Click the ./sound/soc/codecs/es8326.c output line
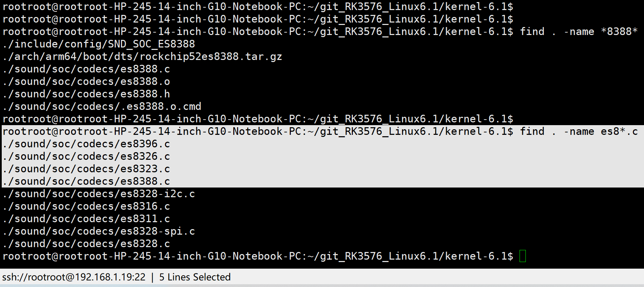Viewport: 644px width, 287px height. coord(86,156)
